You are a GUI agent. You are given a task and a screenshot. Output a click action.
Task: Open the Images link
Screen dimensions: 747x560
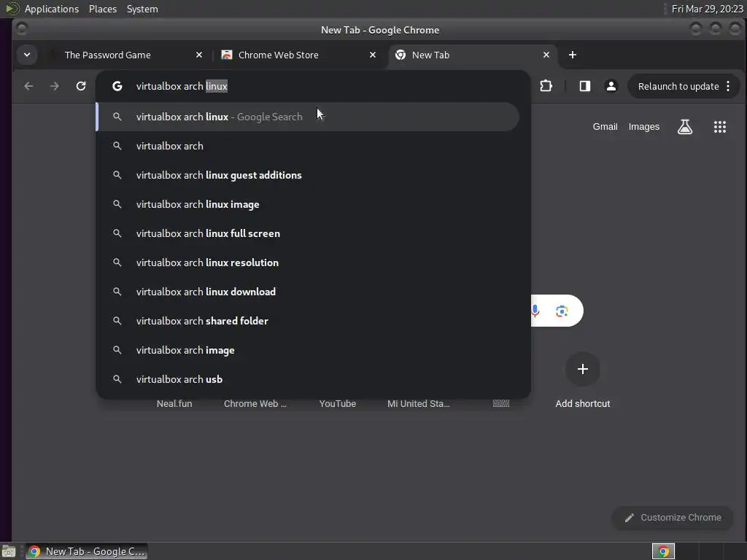[643, 127]
